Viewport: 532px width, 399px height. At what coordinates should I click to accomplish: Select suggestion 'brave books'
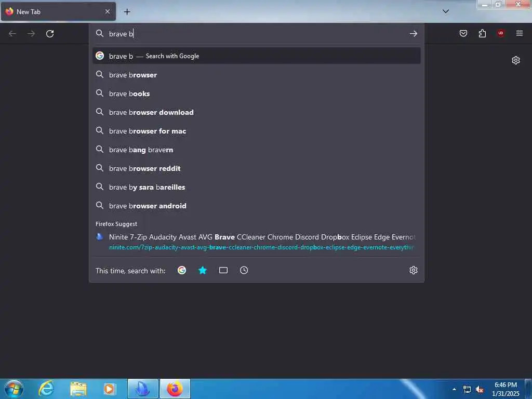point(256,94)
